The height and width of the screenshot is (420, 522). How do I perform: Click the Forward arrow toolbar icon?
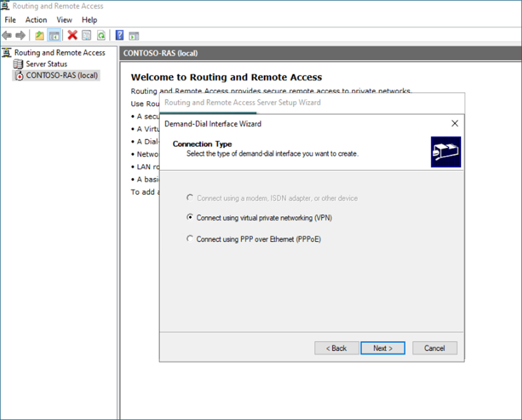coord(20,35)
